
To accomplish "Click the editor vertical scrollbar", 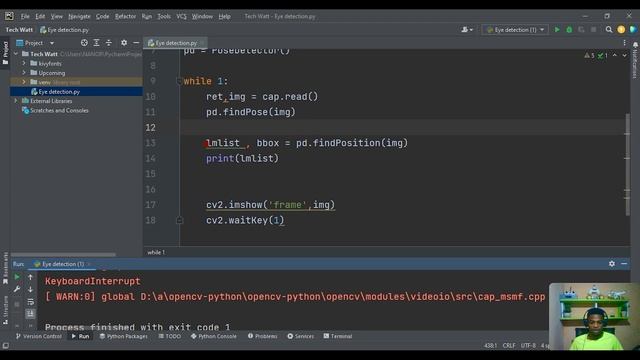I will (x=627, y=165).
